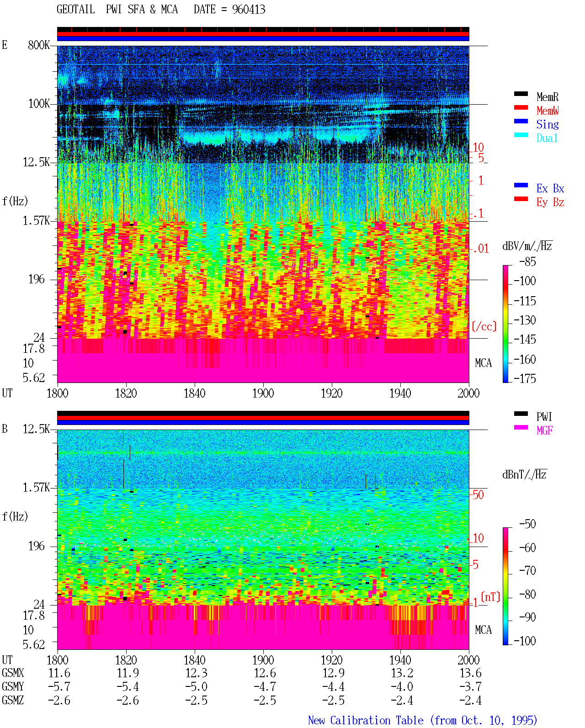Click the B-field spectrogram plot
Image resolution: width=585 pixels, height=728 pixels.
pyautogui.click(x=263, y=540)
